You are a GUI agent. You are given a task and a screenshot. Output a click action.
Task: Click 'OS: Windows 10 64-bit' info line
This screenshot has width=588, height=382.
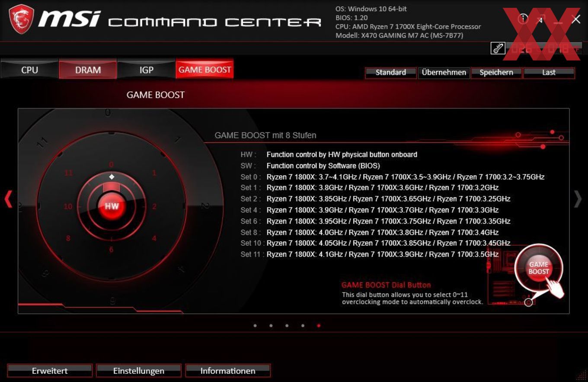[x=371, y=9]
